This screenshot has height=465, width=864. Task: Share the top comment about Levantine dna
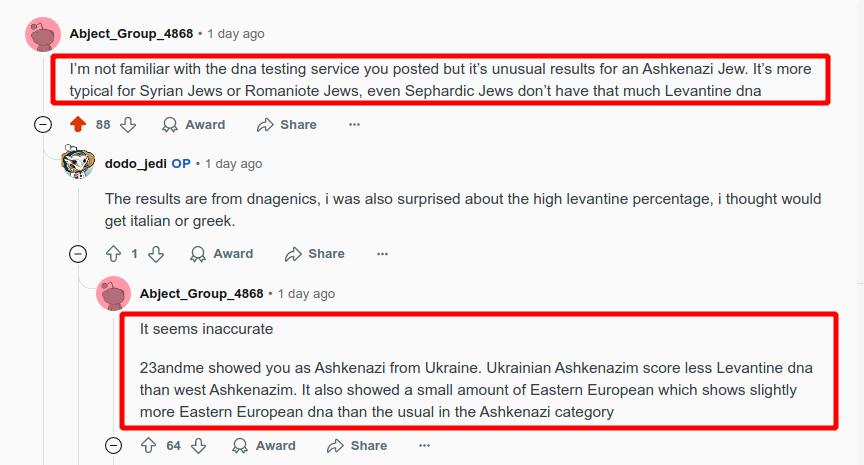pyautogui.click(x=287, y=125)
